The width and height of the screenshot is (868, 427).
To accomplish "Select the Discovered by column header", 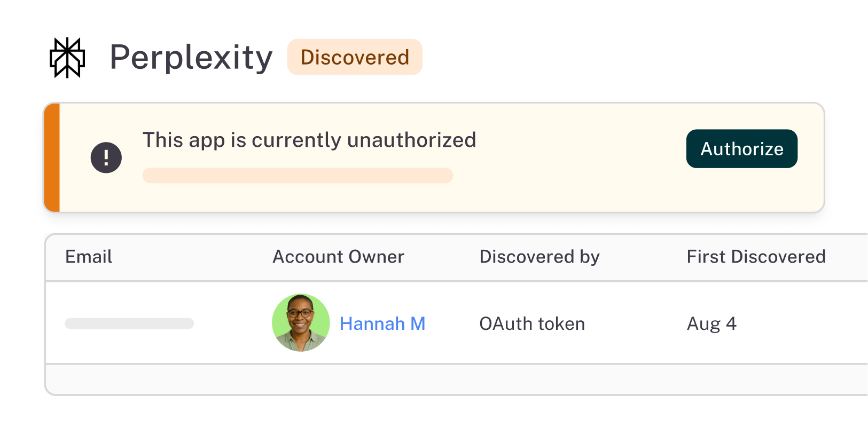I will point(539,257).
